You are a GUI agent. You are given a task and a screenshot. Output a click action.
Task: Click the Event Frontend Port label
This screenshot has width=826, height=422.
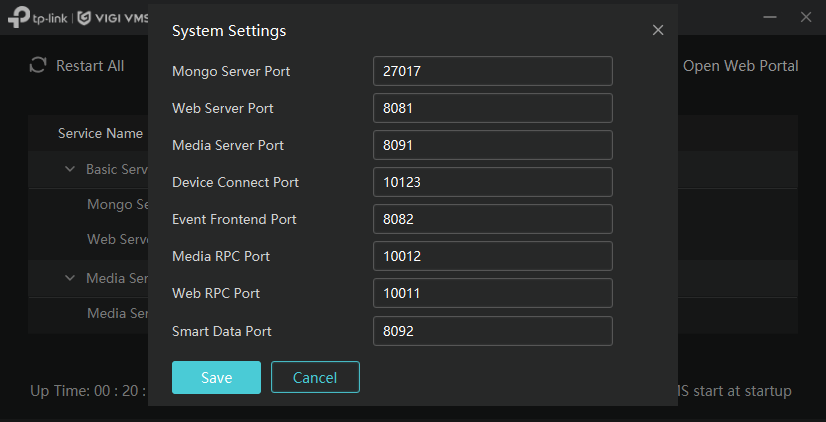coord(234,219)
